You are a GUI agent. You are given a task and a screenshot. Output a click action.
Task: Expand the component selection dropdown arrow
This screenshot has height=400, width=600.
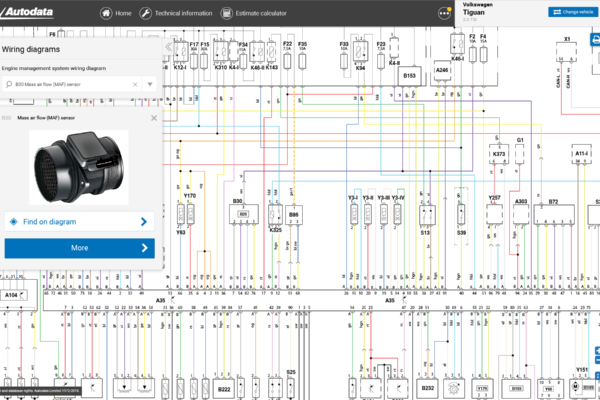[x=149, y=85]
